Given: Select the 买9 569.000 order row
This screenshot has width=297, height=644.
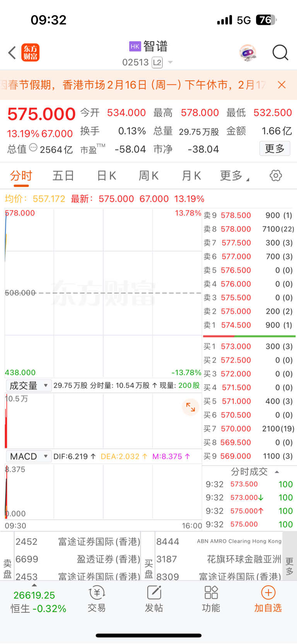Looking at the screenshot, I should [249, 456].
